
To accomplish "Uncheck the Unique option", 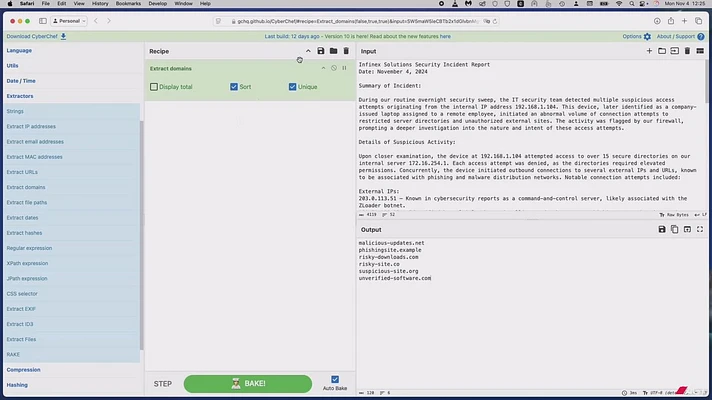I will coord(292,87).
